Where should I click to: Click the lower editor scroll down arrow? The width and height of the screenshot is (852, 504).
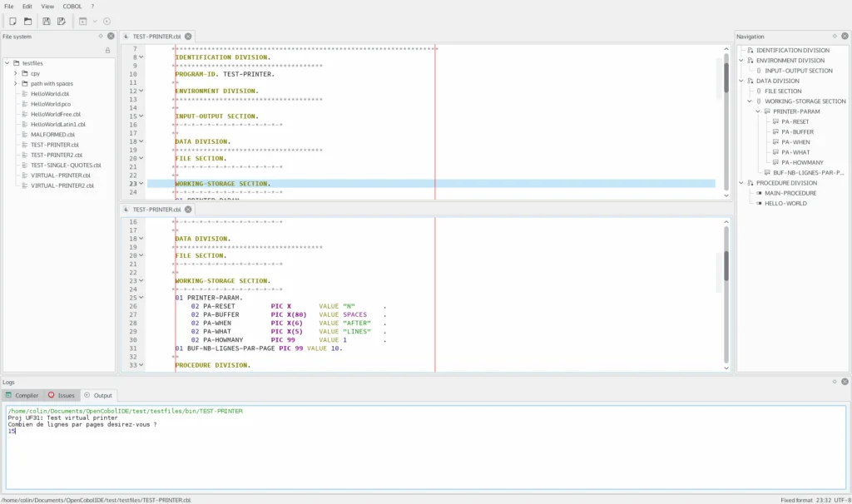(x=726, y=368)
